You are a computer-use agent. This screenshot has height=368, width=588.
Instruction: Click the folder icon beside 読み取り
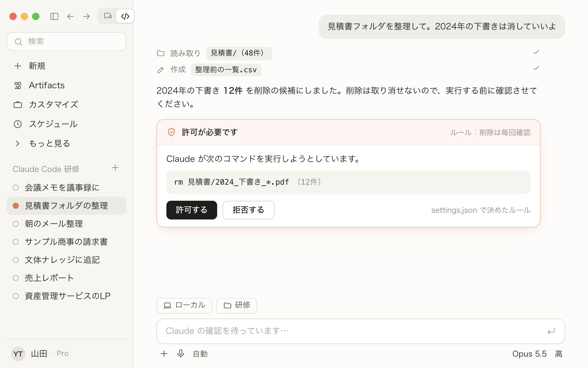point(161,53)
